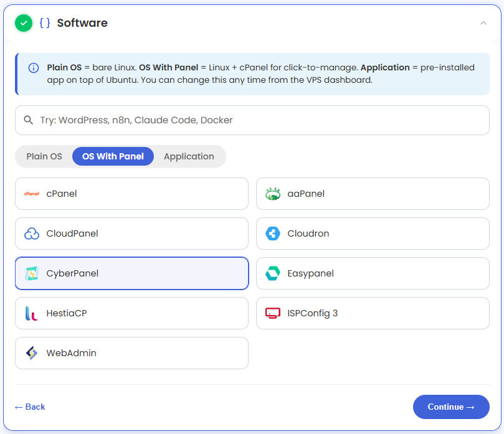Pick the Cloudron option card
504x434 pixels.
373,234
